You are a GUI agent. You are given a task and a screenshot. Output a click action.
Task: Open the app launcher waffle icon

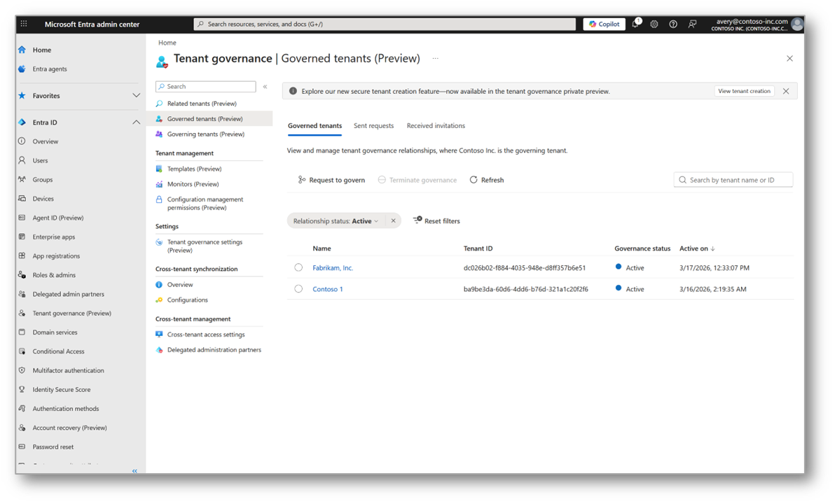point(23,24)
